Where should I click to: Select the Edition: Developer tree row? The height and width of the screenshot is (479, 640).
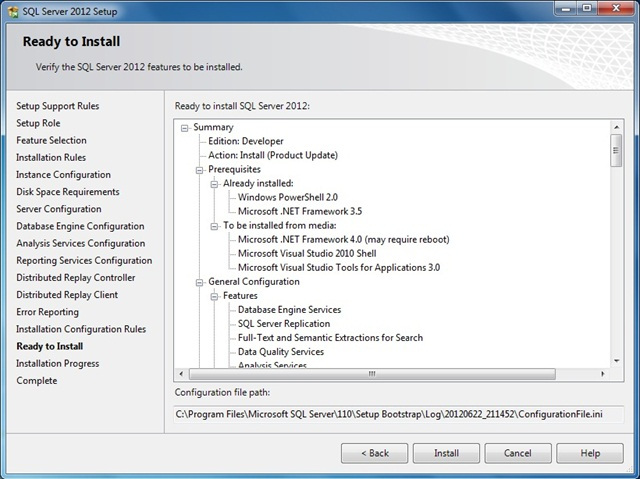[246, 141]
